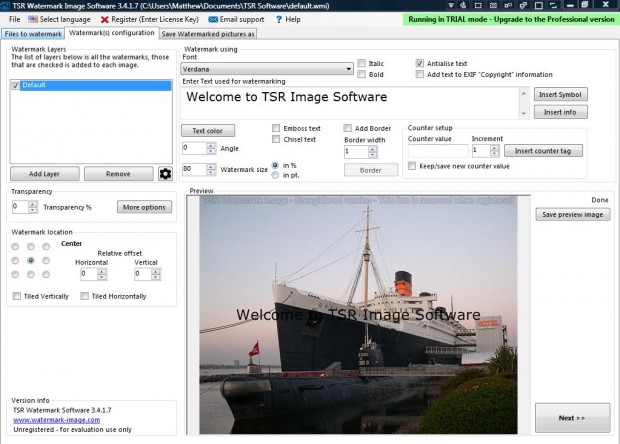Enable the Italic checkbox
The image size is (620, 444).
point(361,63)
